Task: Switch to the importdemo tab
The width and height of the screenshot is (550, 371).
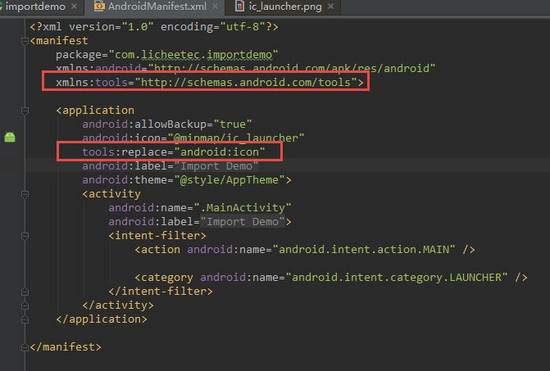Action: pyautogui.click(x=35, y=6)
